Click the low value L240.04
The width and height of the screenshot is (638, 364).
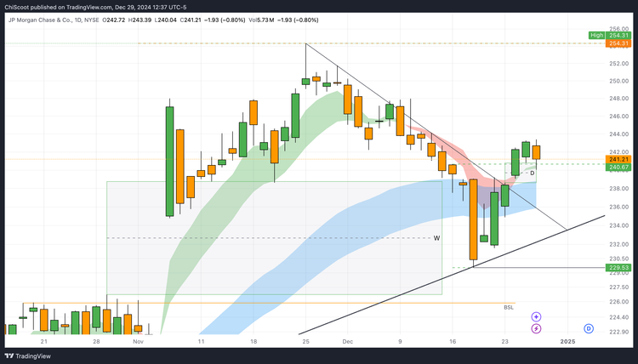tap(165, 20)
